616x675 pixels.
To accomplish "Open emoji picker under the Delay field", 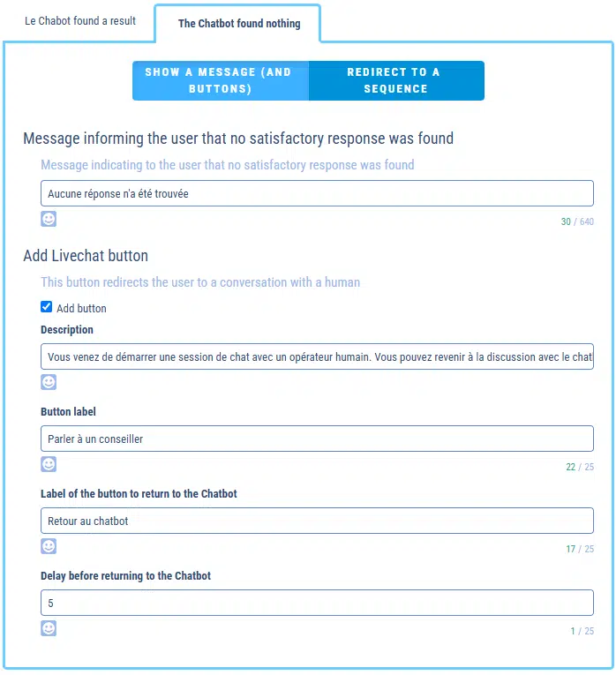I will click(x=49, y=628).
